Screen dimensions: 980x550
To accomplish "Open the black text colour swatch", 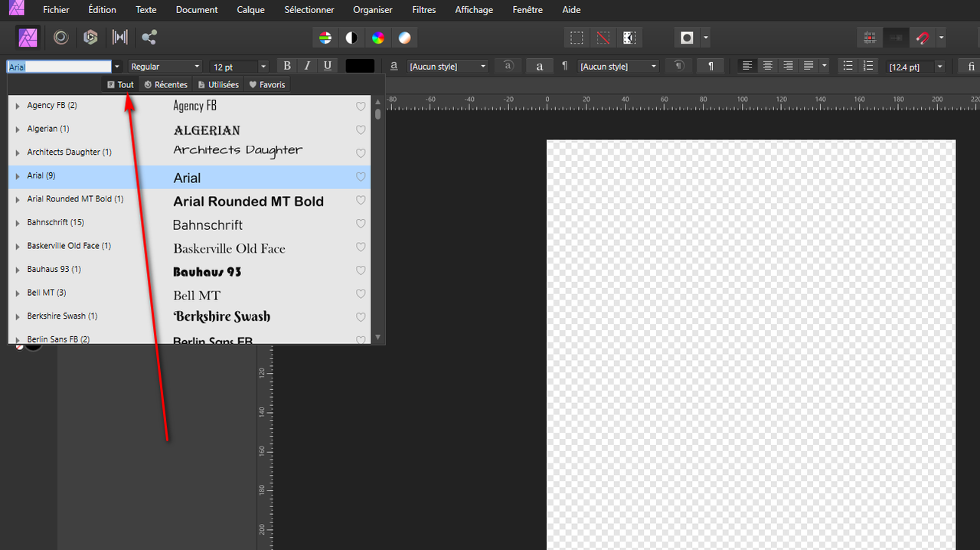I will pyautogui.click(x=360, y=66).
